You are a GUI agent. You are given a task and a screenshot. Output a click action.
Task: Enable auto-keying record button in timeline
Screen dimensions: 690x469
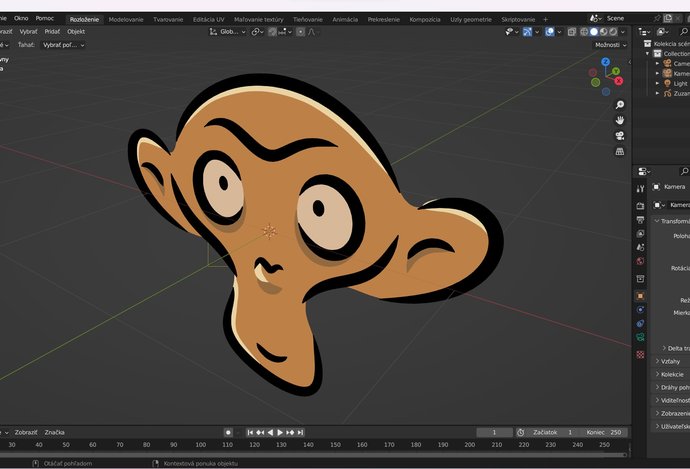228,432
